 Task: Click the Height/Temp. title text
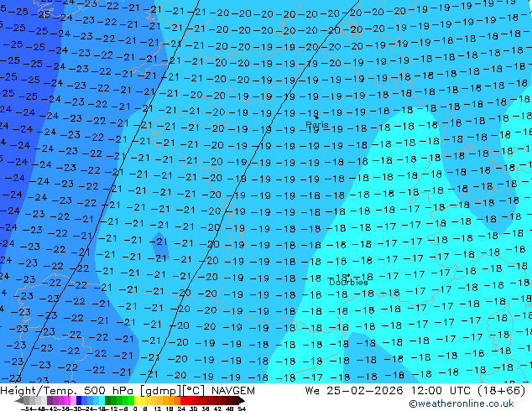pos(39,391)
